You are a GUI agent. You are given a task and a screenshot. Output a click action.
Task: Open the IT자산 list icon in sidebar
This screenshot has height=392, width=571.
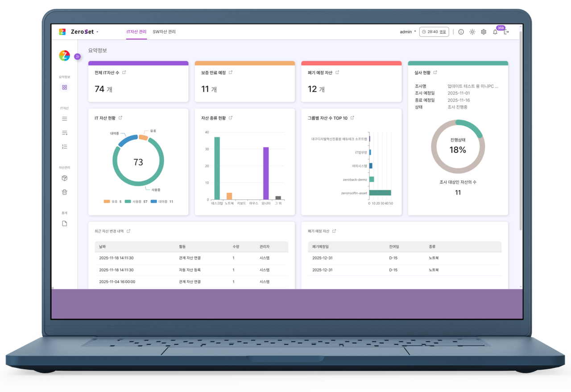[x=65, y=119]
